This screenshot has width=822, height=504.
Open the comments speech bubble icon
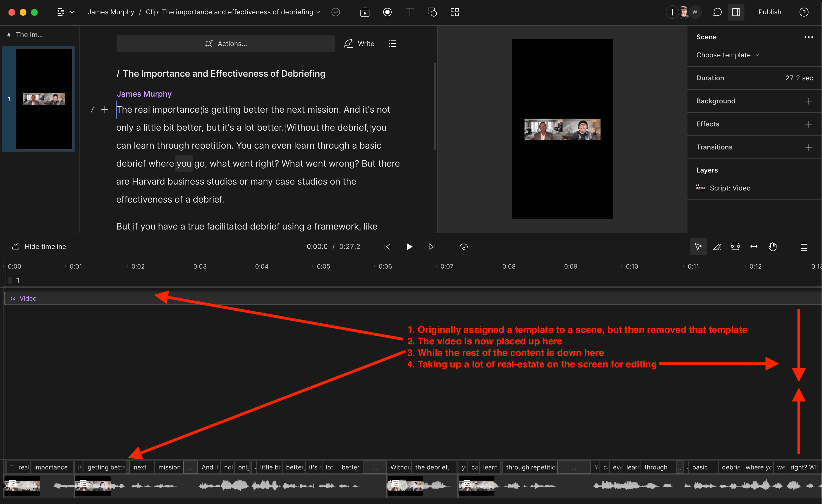coord(717,12)
